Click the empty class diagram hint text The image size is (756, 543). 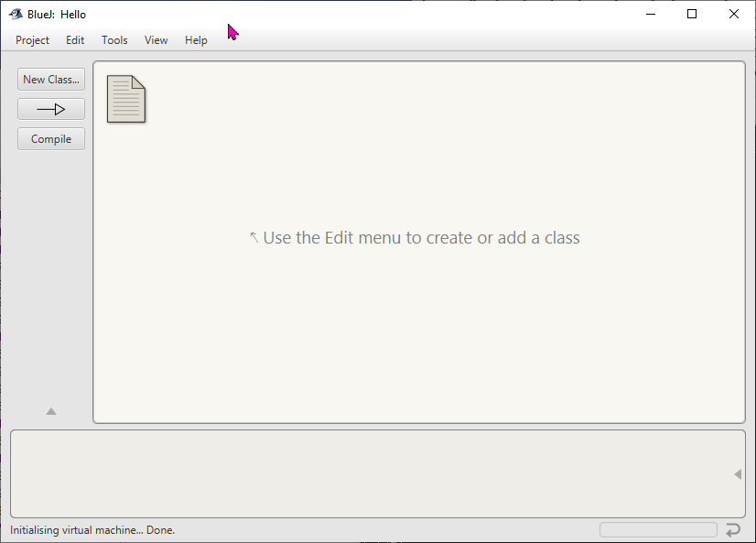(415, 238)
